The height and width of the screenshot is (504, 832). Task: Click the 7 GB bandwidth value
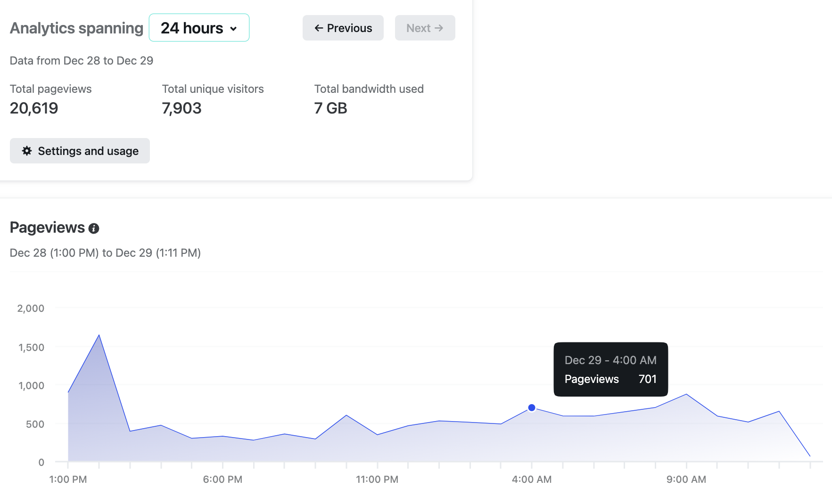click(330, 108)
